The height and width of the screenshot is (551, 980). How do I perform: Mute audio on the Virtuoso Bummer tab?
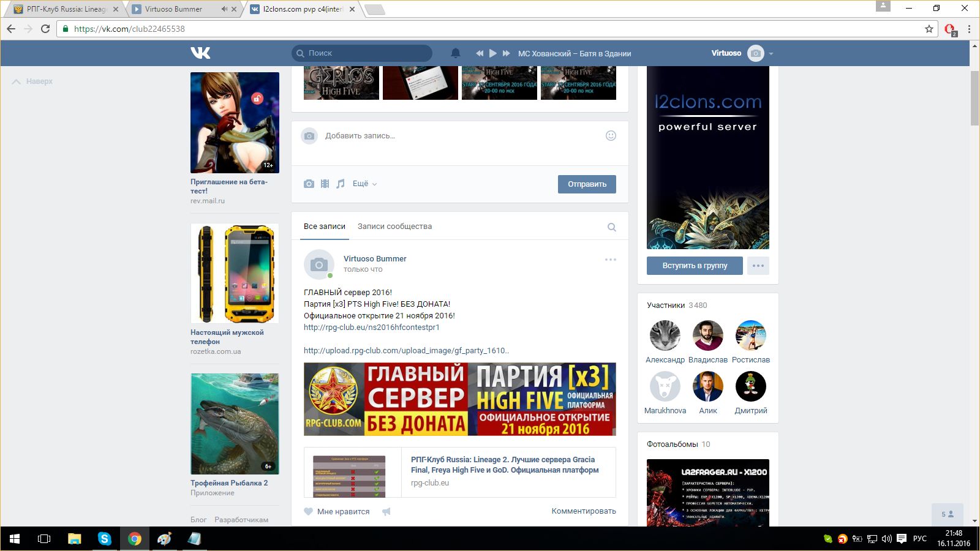coord(224,9)
